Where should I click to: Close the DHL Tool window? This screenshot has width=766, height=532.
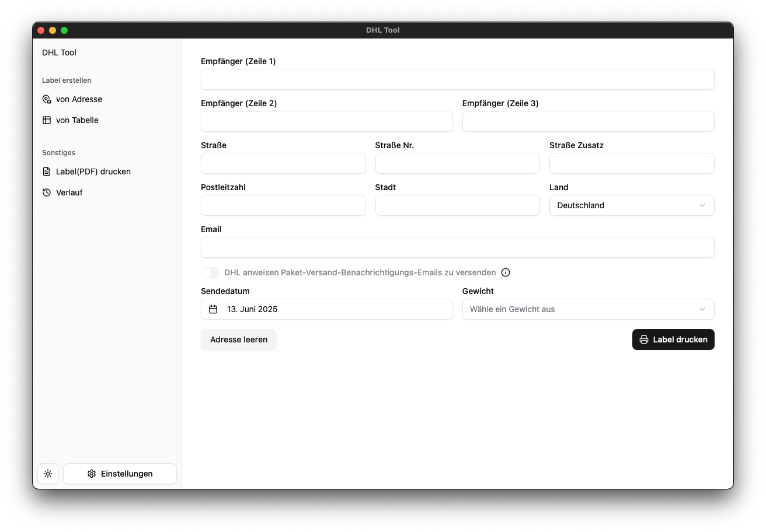point(41,30)
